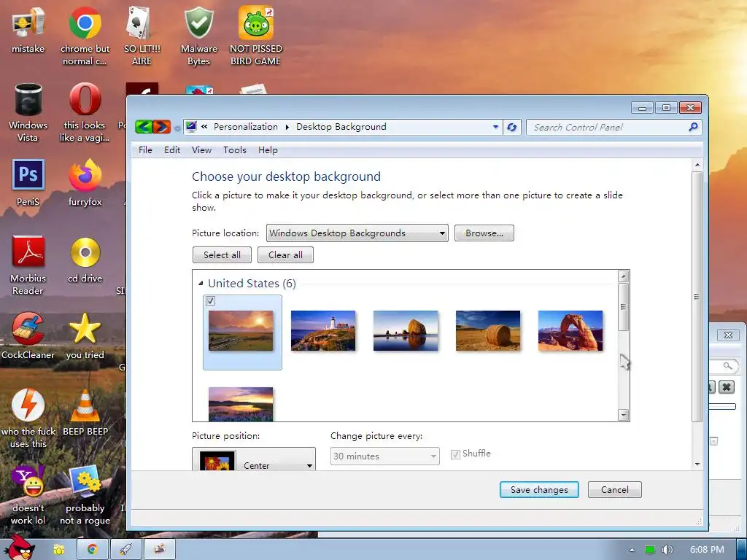Click the Browse... button

tap(484, 233)
